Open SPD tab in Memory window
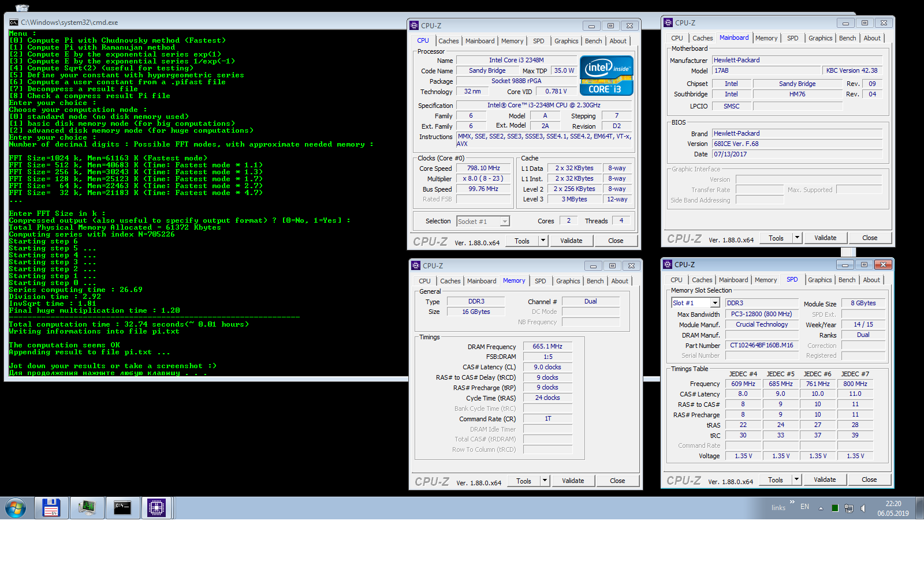This screenshot has width=924, height=573. [x=540, y=281]
